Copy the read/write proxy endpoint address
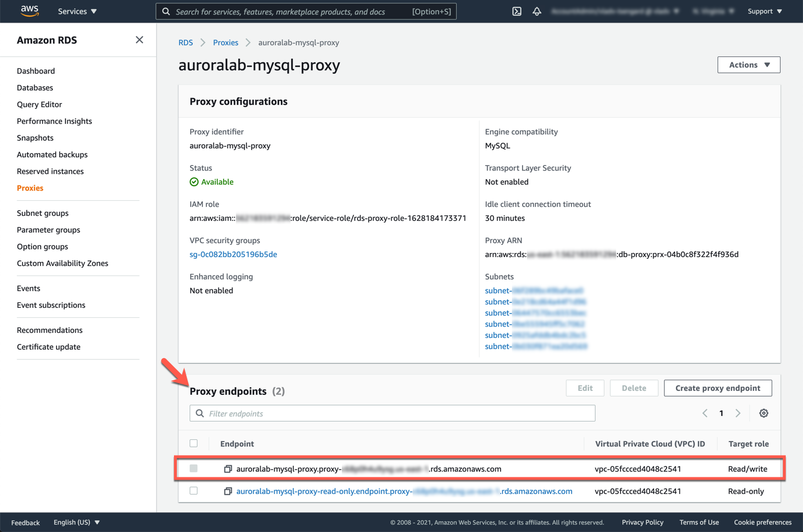Viewport: 803px width, 532px height. click(x=228, y=469)
